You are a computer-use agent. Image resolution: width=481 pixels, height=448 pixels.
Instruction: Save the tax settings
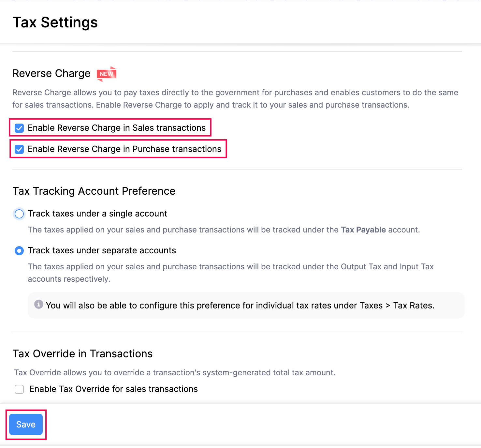click(x=26, y=424)
